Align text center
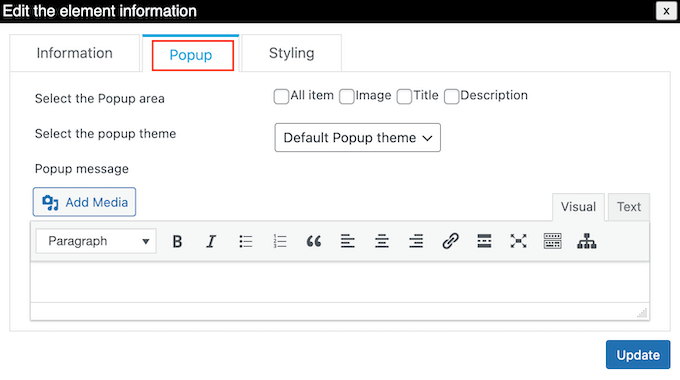Screen dimensions: 680x380 (382, 241)
